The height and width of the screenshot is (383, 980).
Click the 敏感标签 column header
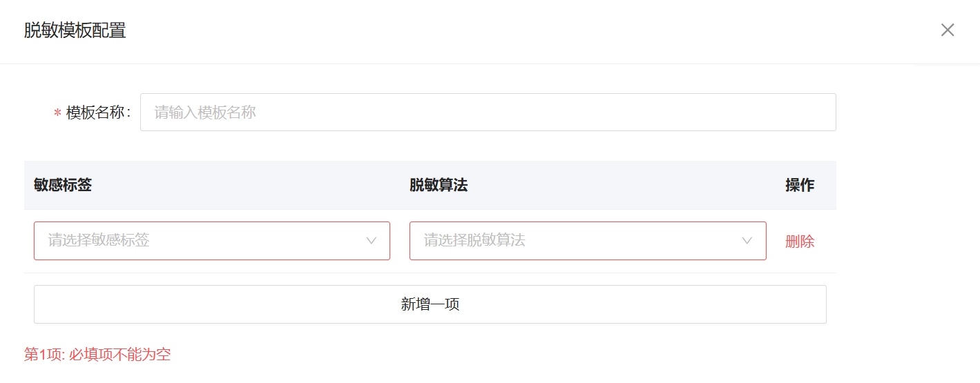[63, 185]
